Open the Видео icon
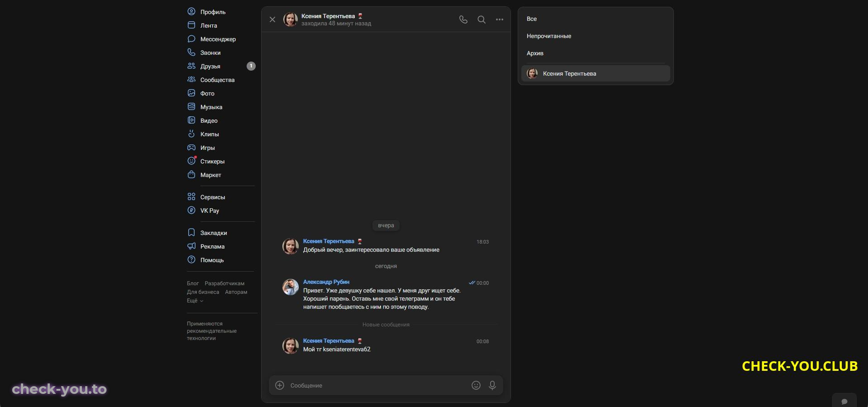Screen dimensions: 868x407 [191, 120]
